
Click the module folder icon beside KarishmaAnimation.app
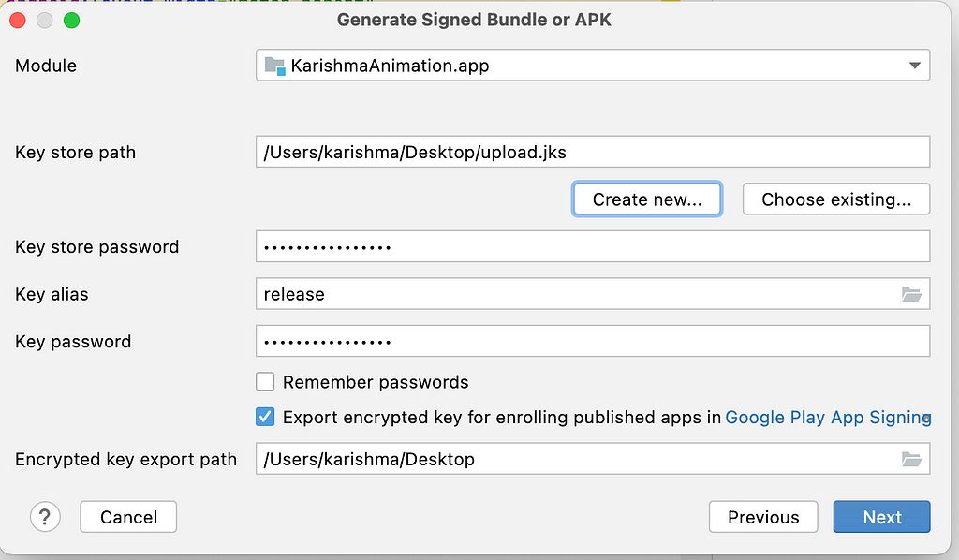tap(274, 66)
